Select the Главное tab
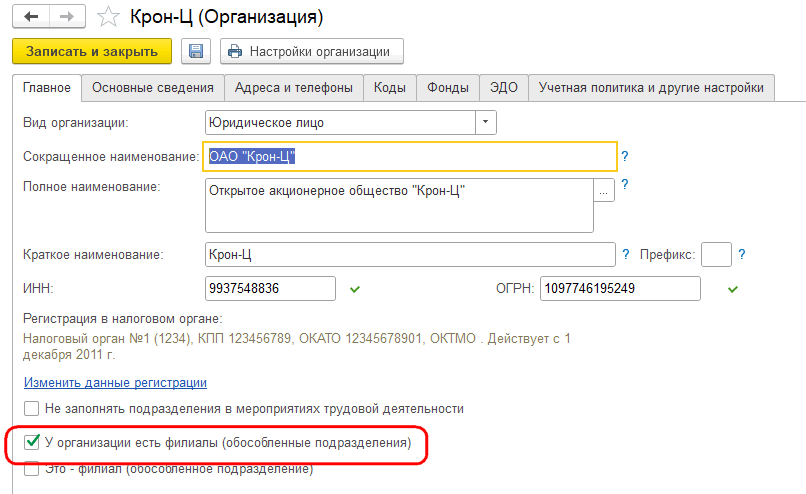 click(x=47, y=88)
